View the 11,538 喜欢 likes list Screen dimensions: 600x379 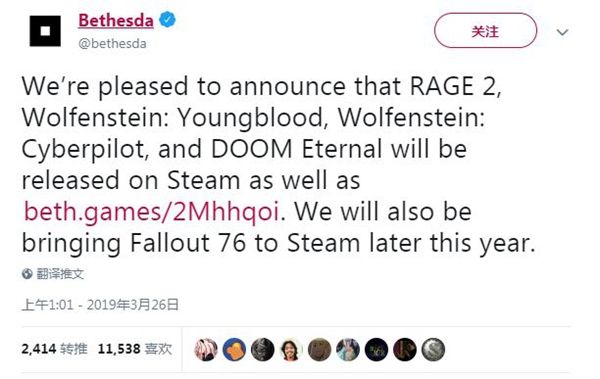click(135, 349)
